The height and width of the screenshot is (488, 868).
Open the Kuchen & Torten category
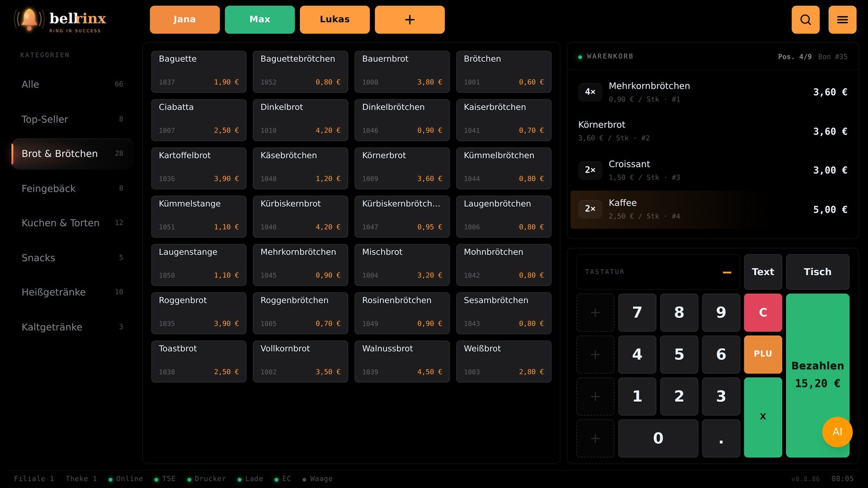pyautogui.click(x=72, y=223)
